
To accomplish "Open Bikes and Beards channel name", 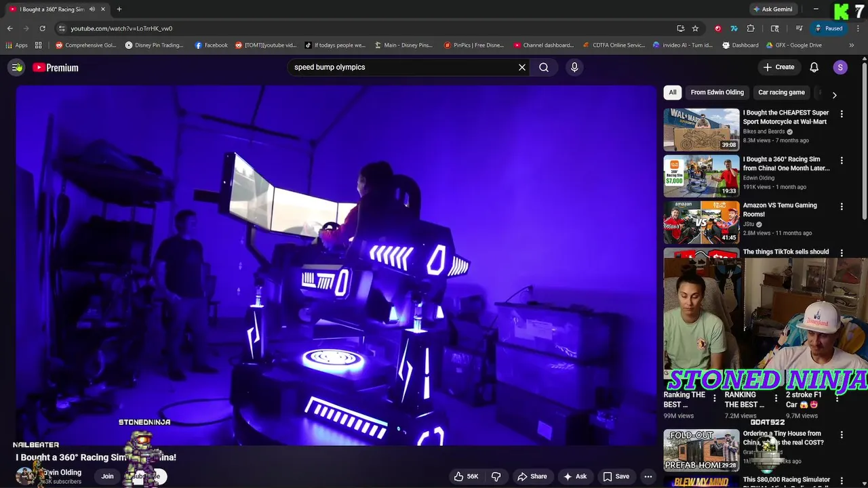I will pyautogui.click(x=764, y=131).
